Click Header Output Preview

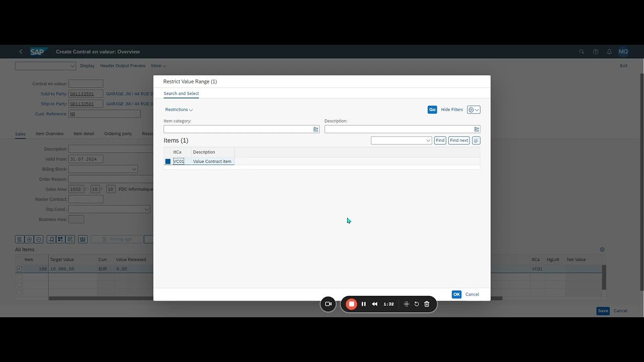pyautogui.click(x=123, y=66)
